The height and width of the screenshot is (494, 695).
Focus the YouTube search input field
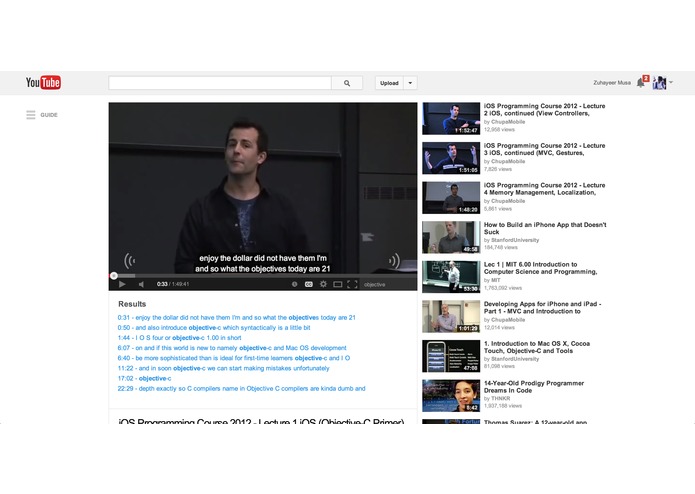click(x=220, y=83)
